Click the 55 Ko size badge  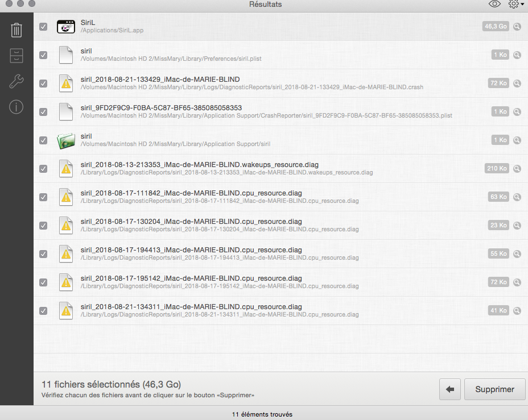click(x=498, y=253)
